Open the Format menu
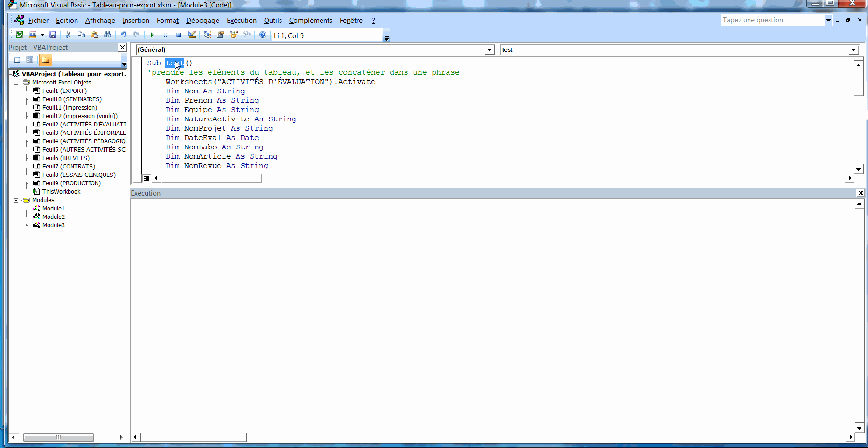 coord(168,21)
